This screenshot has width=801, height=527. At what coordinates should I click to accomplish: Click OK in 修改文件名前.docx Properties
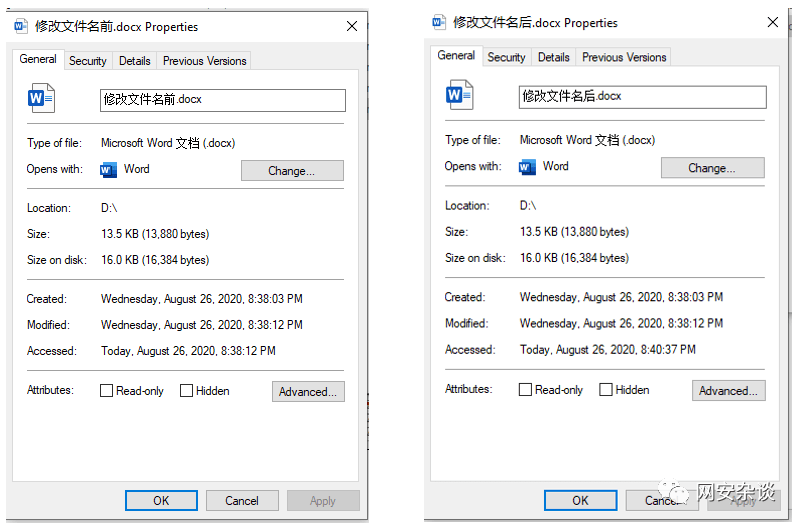click(x=161, y=500)
